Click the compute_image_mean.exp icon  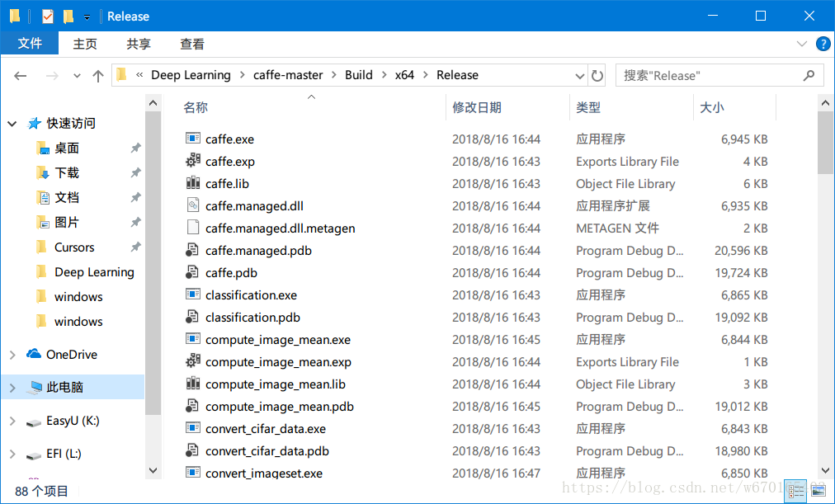[x=193, y=361]
